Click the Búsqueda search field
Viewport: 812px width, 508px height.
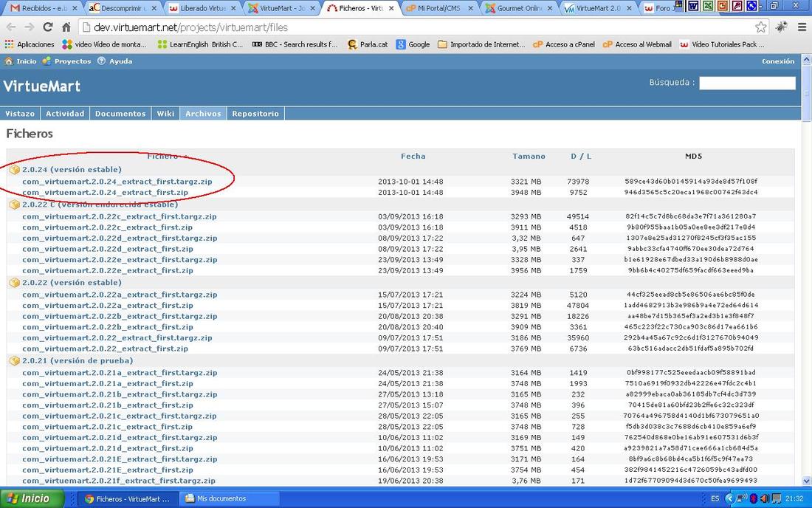(747, 83)
